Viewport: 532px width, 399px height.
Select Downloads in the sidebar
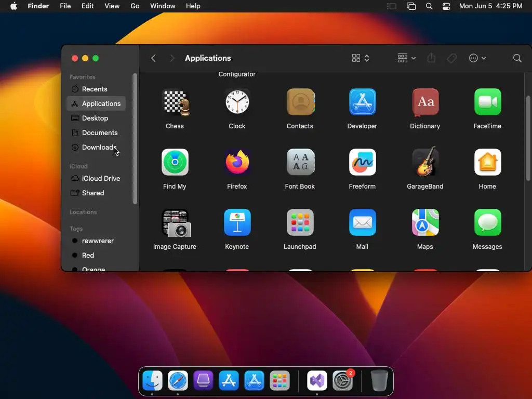pos(96,147)
